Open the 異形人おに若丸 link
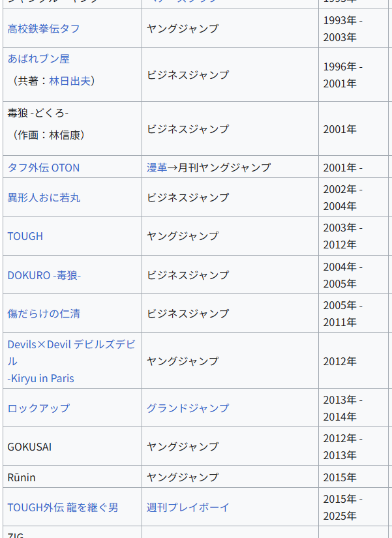Image resolution: width=392 pixels, height=538 pixels. (x=44, y=198)
